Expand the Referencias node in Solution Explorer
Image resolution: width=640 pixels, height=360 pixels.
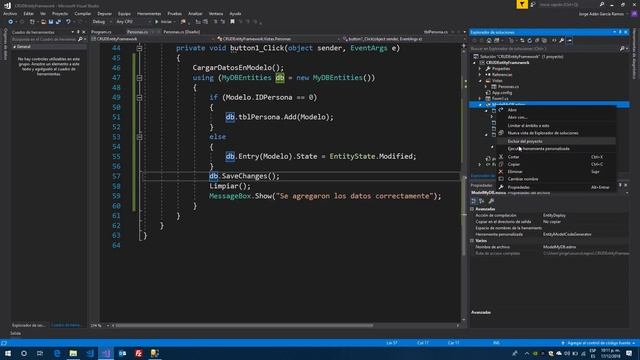pos(480,75)
